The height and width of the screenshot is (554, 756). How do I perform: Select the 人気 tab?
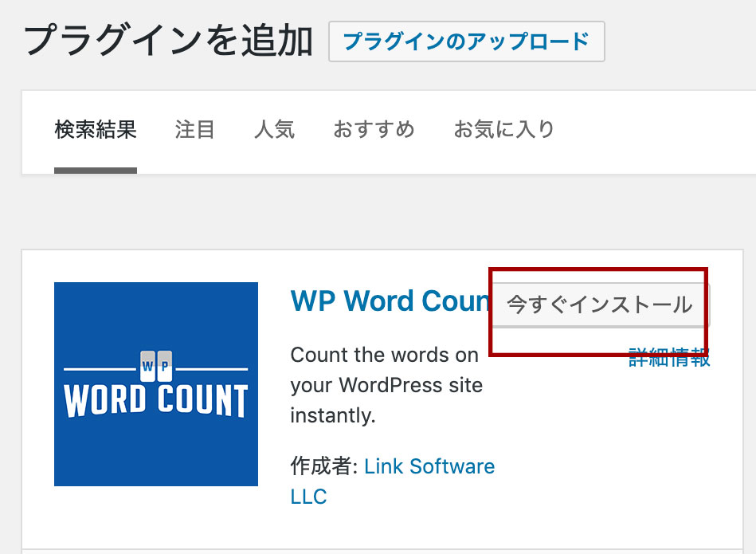(274, 129)
